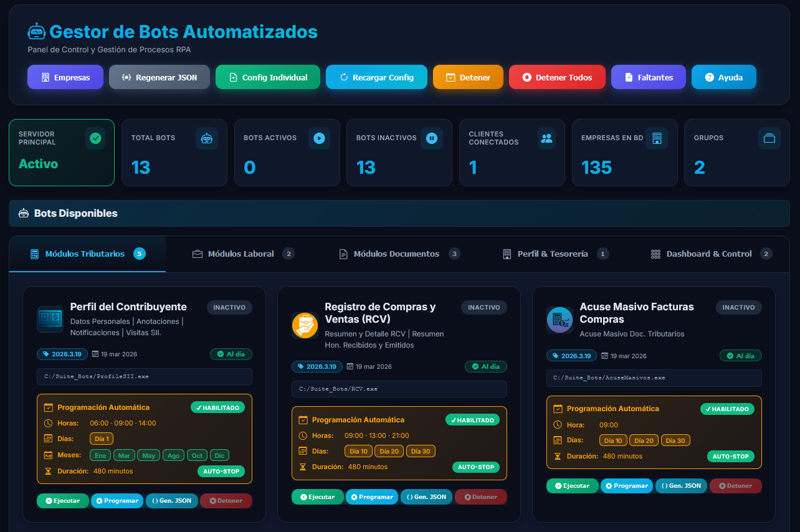
Task: Select the Módulos Tributarios tab
Action: [88, 254]
